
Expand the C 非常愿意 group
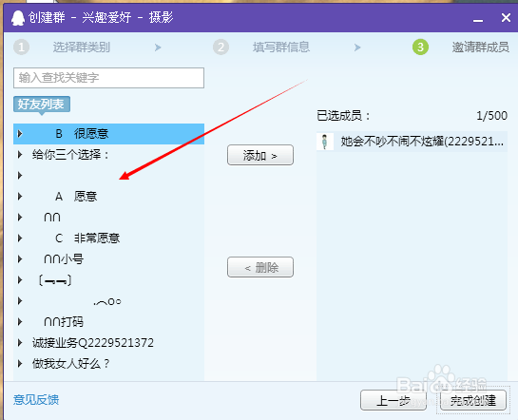pyautogui.click(x=20, y=239)
